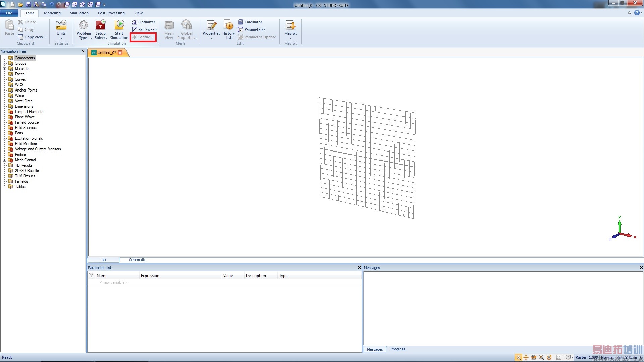Open the Progress tab in Messages panel
This screenshot has height=362, width=644.
pyautogui.click(x=397, y=349)
